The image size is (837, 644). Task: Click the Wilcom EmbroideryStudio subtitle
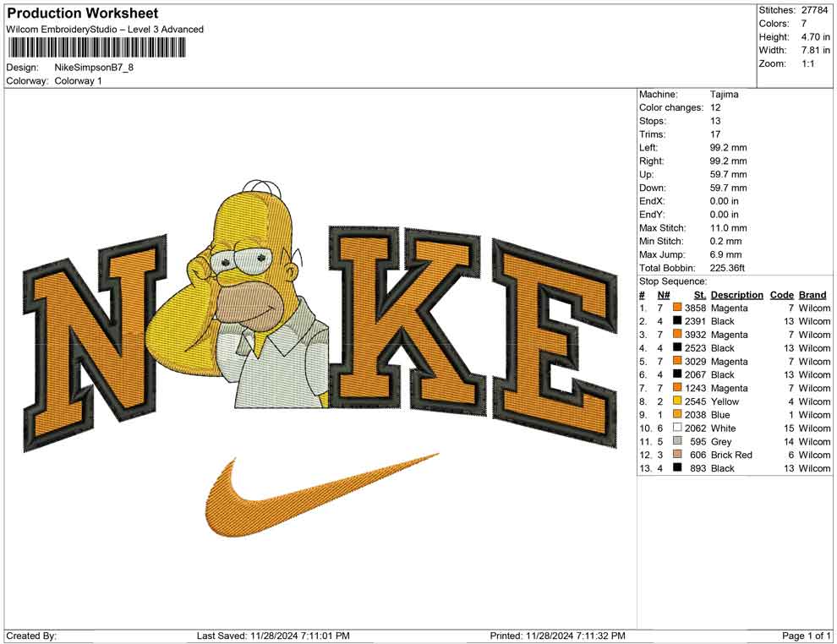pos(105,30)
